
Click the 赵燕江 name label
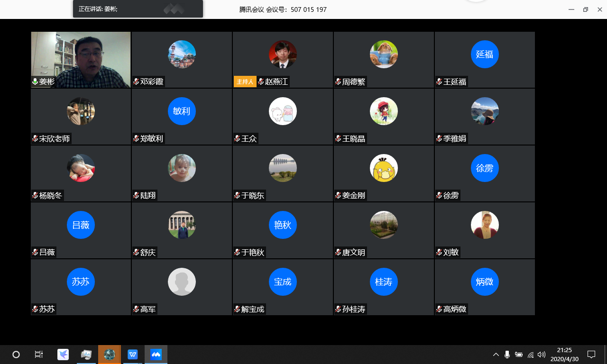(x=276, y=82)
